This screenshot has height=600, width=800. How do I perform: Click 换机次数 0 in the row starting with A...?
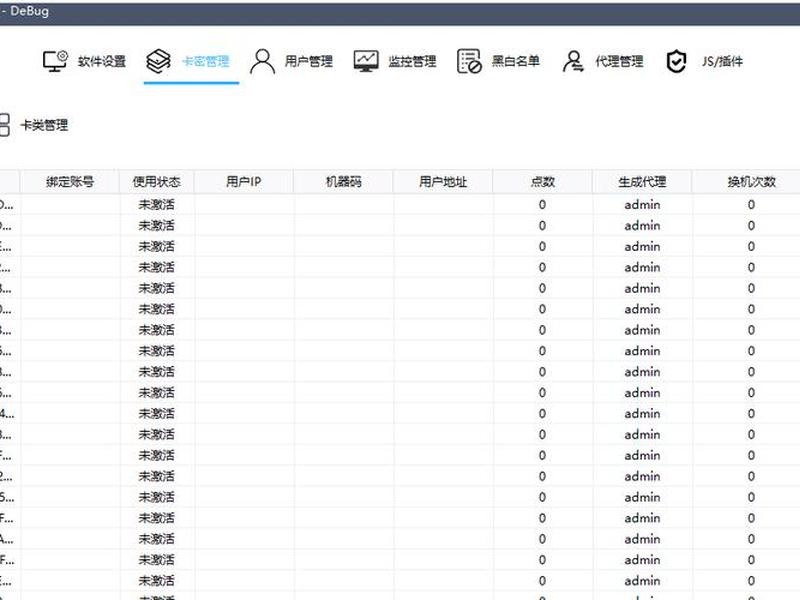pyautogui.click(x=751, y=539)
